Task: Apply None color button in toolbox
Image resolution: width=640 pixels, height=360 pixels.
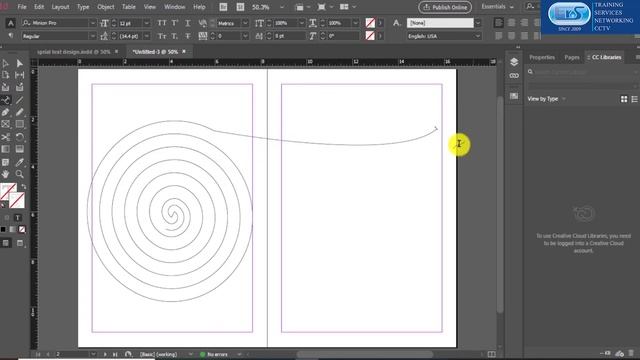Action: coord(22,229)
